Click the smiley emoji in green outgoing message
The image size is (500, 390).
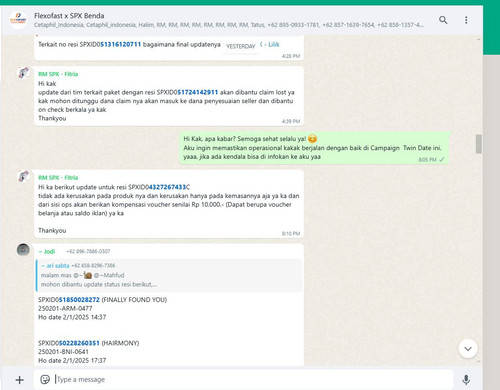[312, 139]
